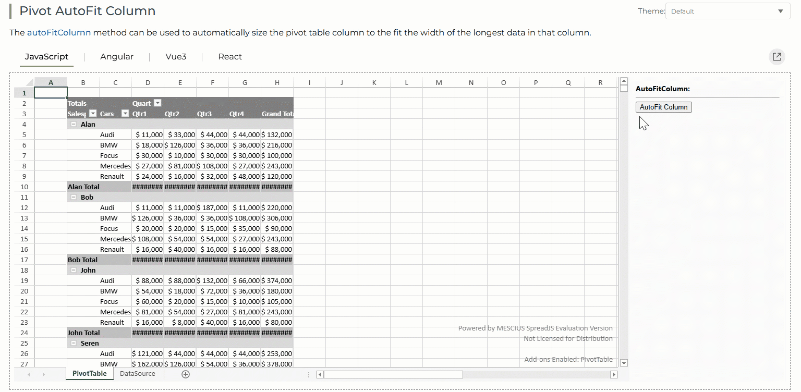Viewport: 801px width, 392px height.
Task: Select column H header
Action: (x=277, y=82)
